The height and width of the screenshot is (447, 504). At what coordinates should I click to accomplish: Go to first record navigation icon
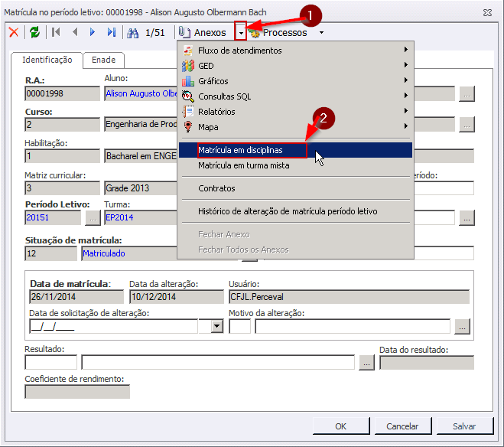click(56, 32)
